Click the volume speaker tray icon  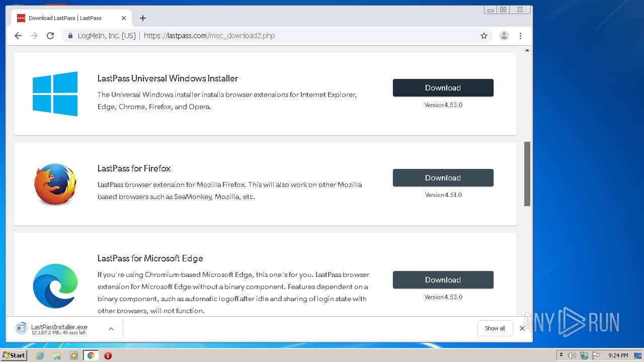(x=572, y=355)
